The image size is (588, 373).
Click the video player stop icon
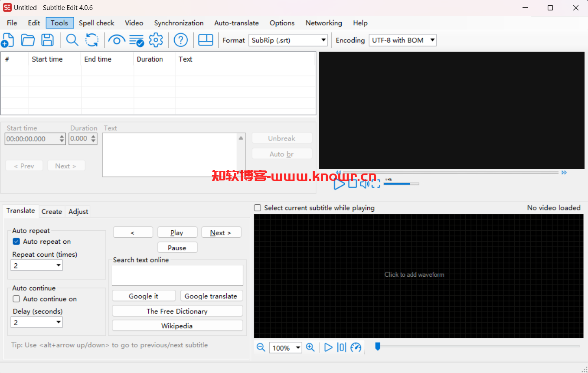click(x=353, y=183)
